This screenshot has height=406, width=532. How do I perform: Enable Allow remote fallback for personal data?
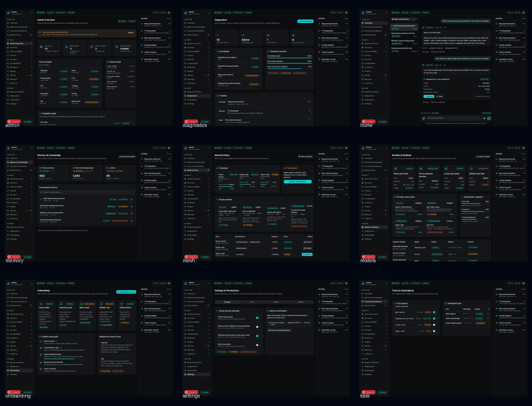coord(258,327)
